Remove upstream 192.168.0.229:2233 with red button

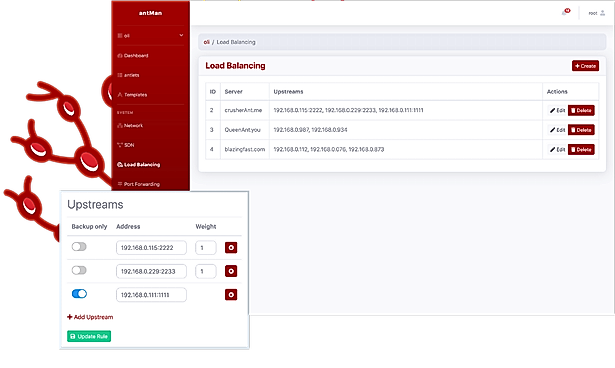coord(231,271)
